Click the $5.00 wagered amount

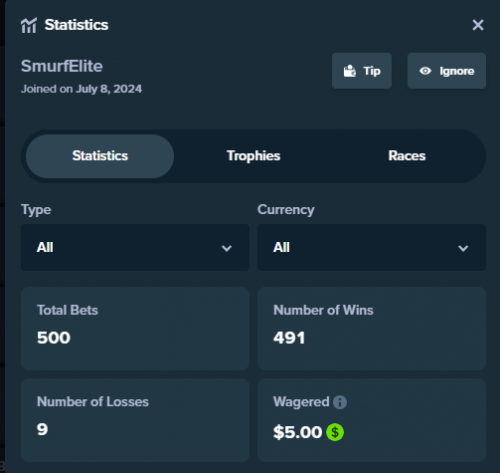pos(297,432)
